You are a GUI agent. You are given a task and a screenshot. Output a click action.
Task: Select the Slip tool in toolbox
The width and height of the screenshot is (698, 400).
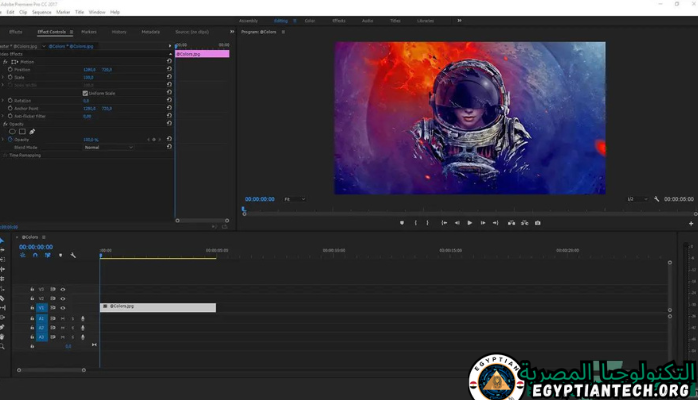pos(2,308)
